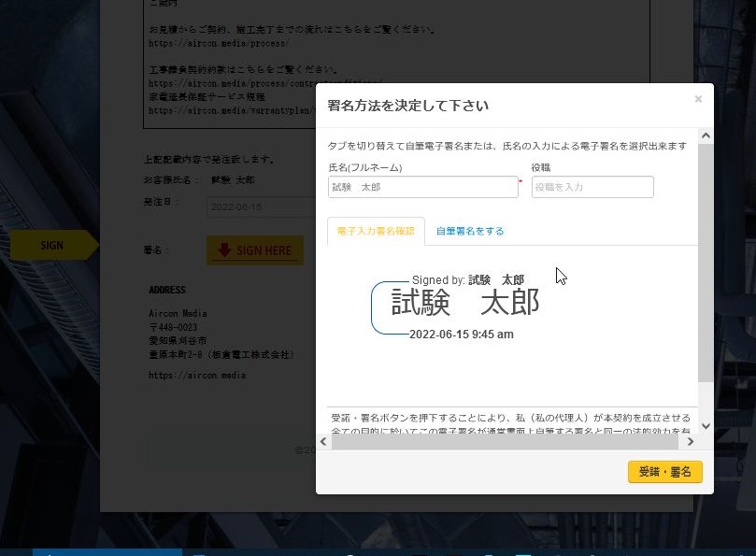Click the dialog's vertical scrollbar thumb
Image resolution: width=756 pixels, height=556 pixels.
(x=706, y=262)
